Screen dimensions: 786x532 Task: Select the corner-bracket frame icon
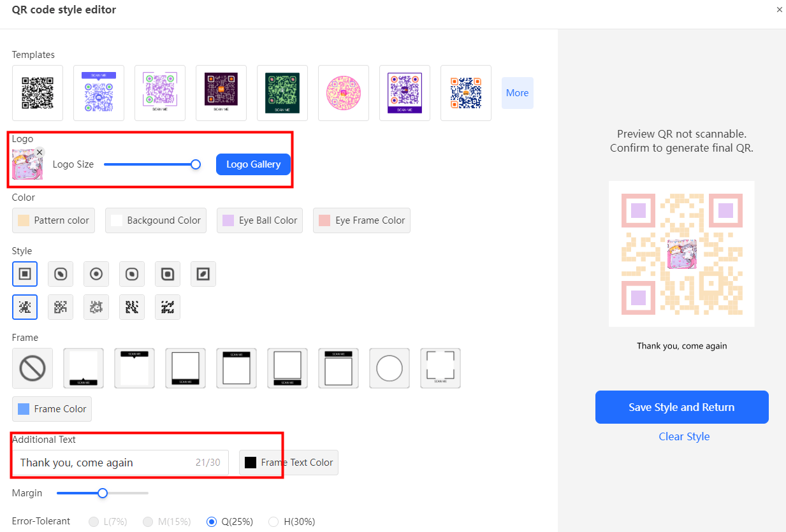coord(440,368)
